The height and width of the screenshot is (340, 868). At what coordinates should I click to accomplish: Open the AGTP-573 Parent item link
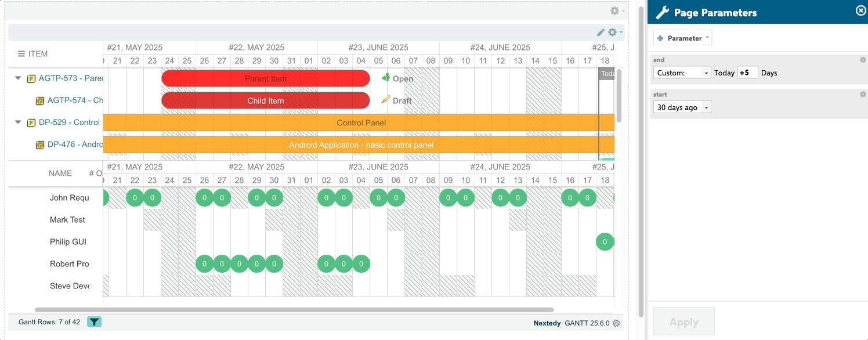pos(71,79)
